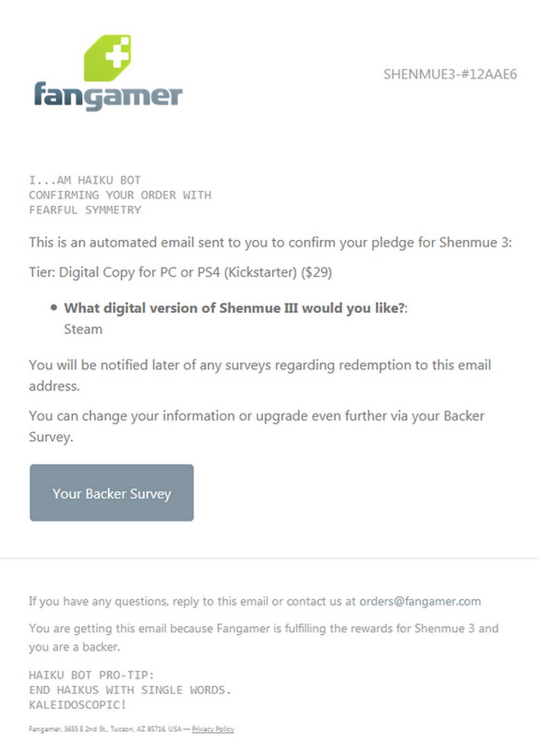This screenshot has height=756, width=540.
Task: Click the Tier: Digital Copy pledge line
Action: click(x=181, y=273)
